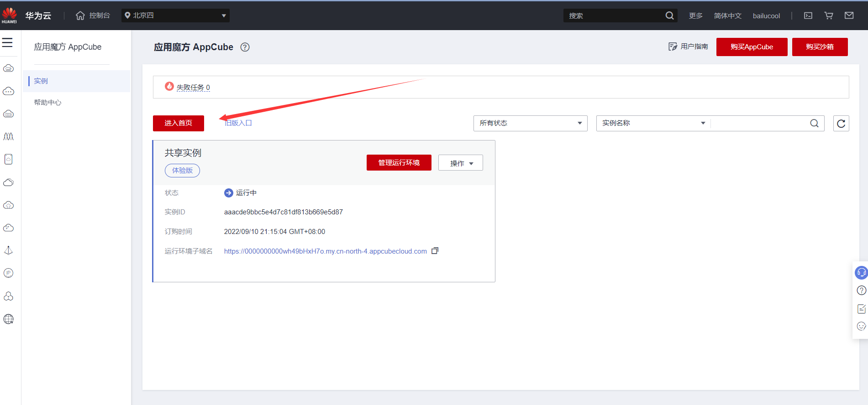Screen dimensions: 868x405
Task: Click the floating help question icon
Action: click(x=861, y=291)
